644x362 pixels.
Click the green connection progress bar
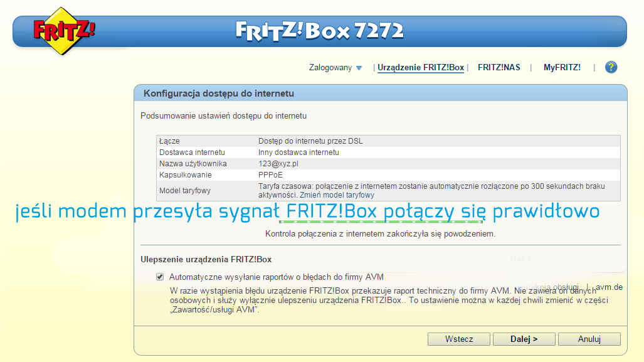[x=381, y=222]
